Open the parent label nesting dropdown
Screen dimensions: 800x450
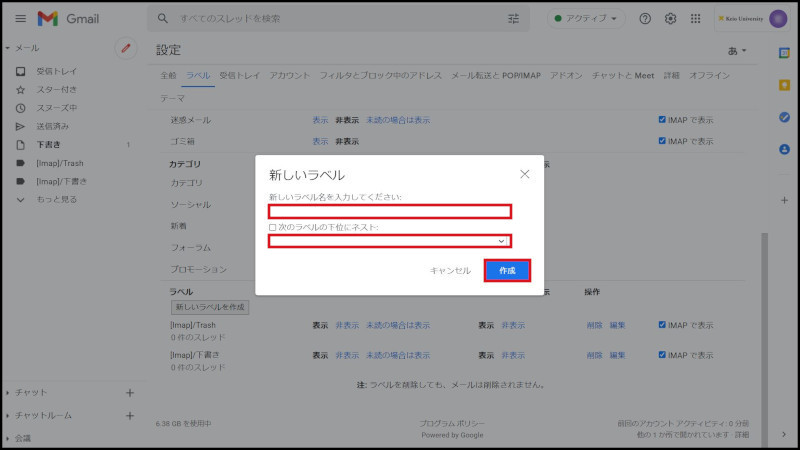coord(390,241)
